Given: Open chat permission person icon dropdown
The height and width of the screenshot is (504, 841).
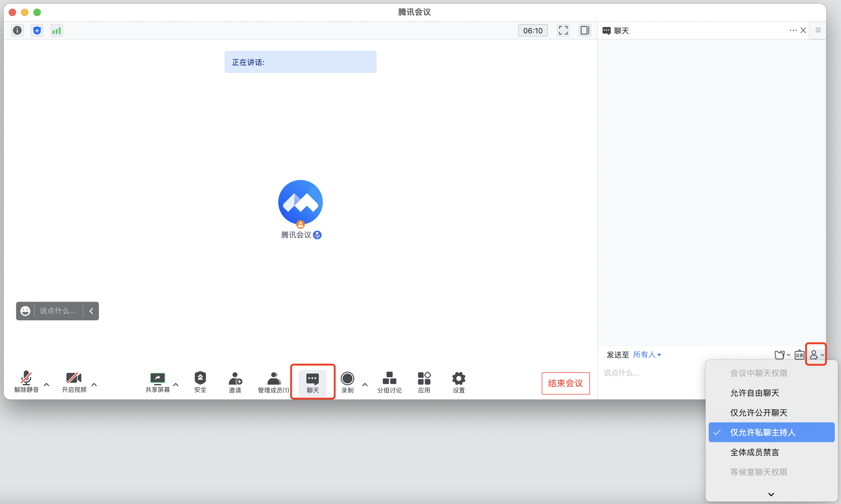Looking at the screenshot, I should [816, 355].
